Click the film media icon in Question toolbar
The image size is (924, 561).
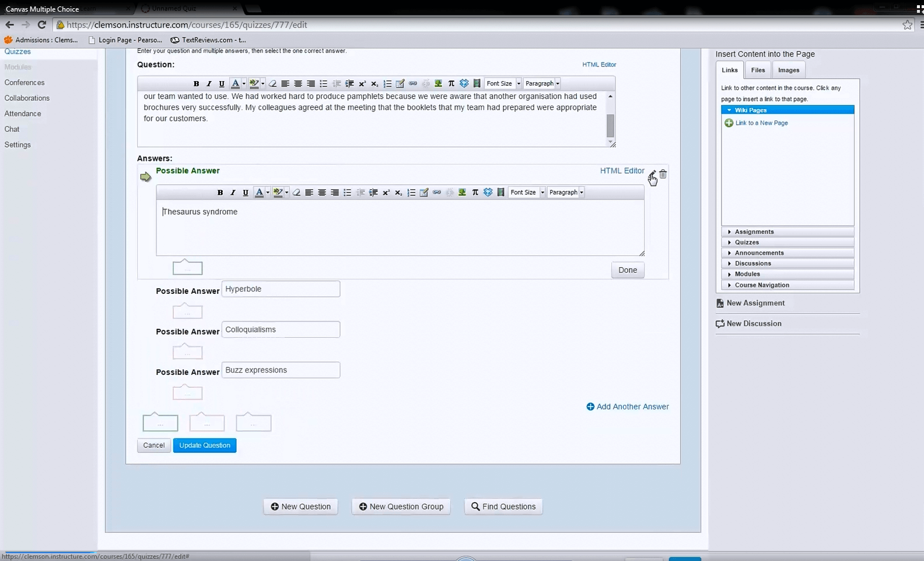tap(477, 83)
